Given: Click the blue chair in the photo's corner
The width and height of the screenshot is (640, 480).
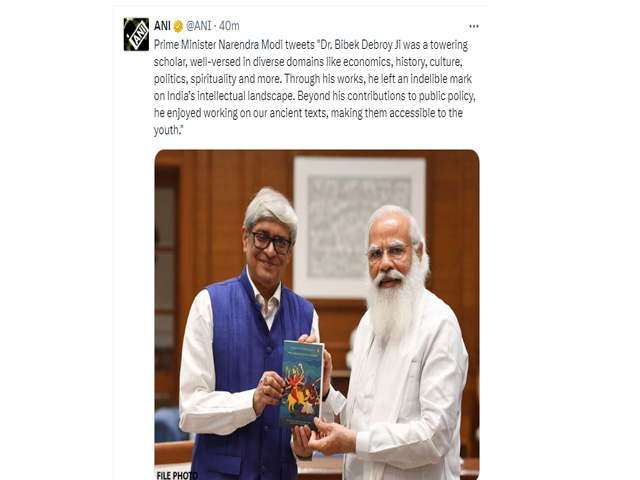Looking at the screenshot, I should click(x=168, y=424).
